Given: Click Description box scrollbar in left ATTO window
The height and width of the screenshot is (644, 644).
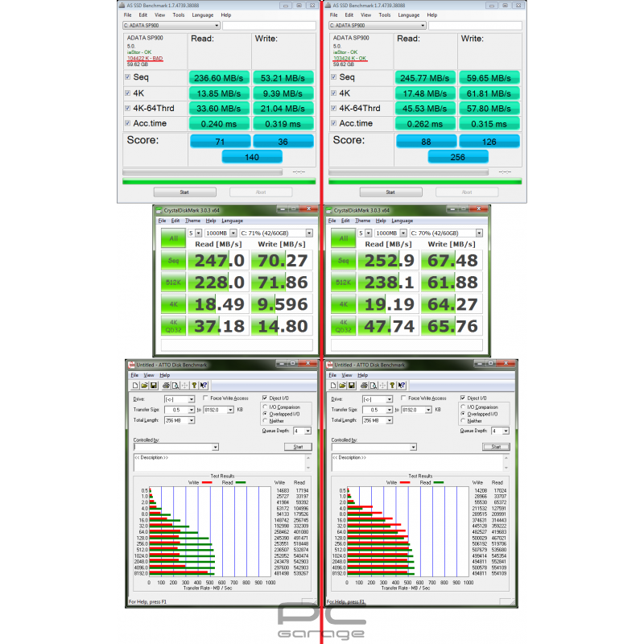Looking at the screenshot, I should tap(308, 462).
